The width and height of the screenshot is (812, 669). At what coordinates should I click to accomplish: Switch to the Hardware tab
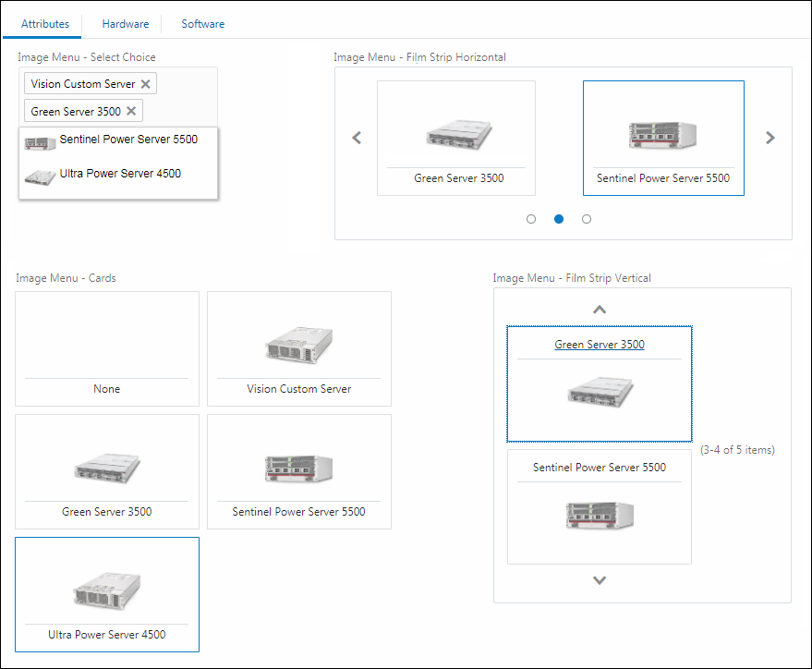125,24
